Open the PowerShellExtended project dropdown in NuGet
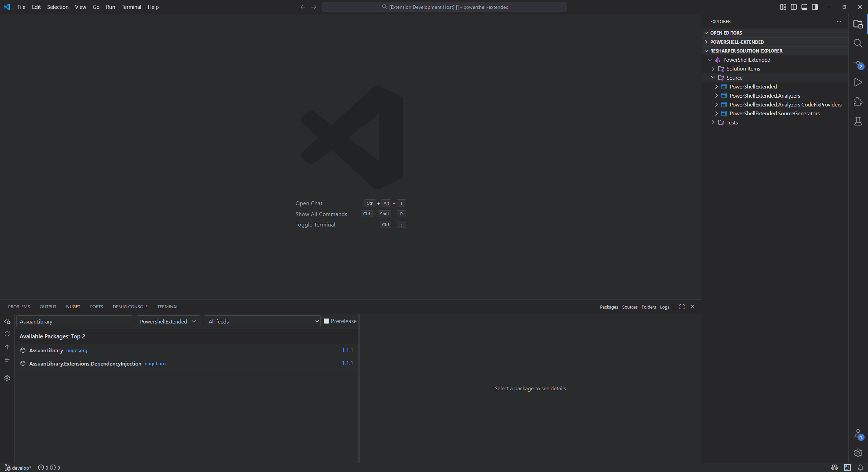 pyautogui.click(x=168, y=321)
